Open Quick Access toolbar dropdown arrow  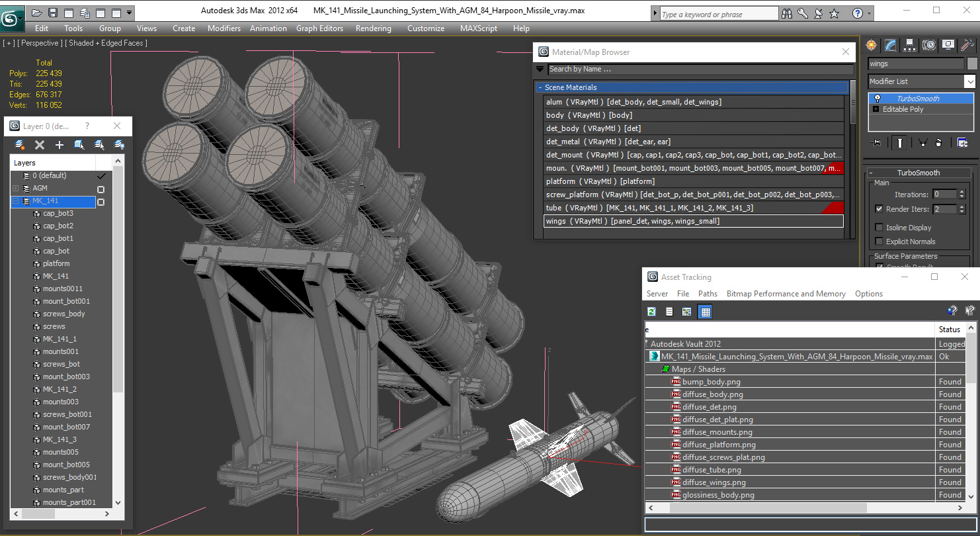[x=130, y=13]
